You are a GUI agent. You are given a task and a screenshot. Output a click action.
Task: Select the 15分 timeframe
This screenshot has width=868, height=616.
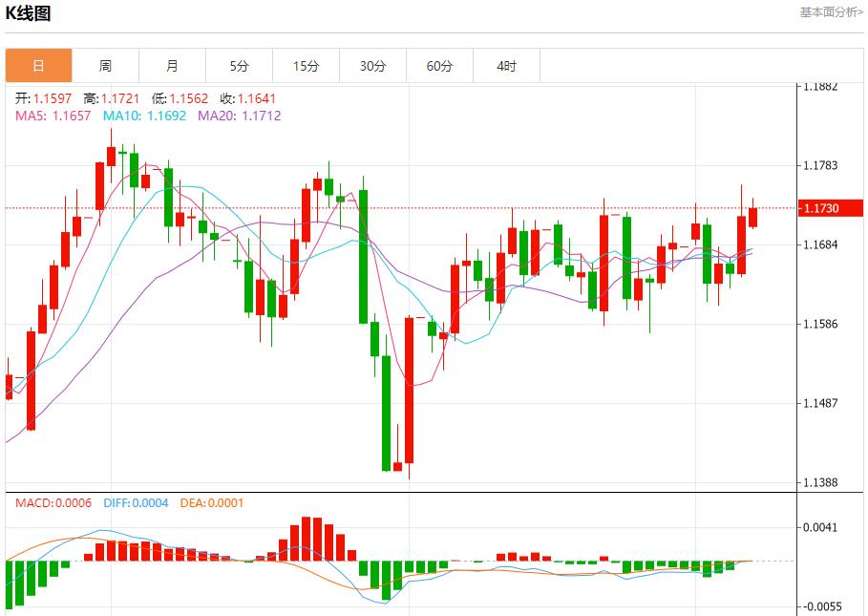[x=306, y=65]
